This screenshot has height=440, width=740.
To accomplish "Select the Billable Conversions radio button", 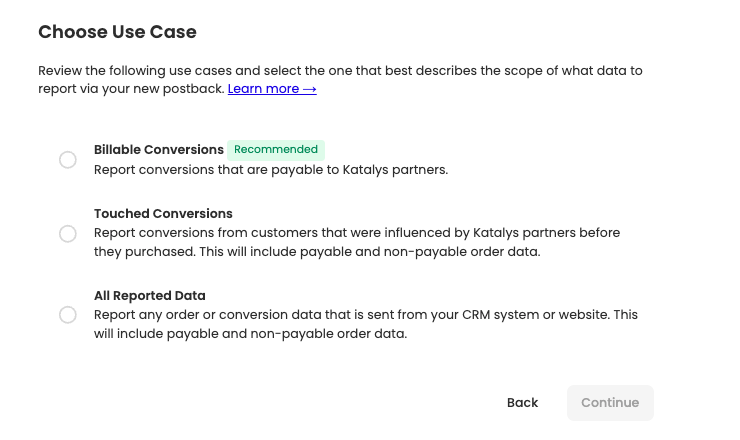I will tap(68, 160).
